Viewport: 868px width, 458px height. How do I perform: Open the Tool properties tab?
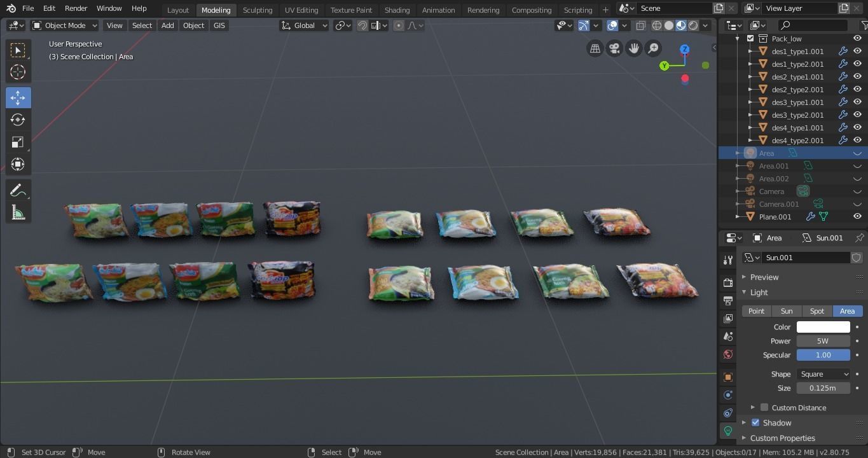click(x=728, y=260)
